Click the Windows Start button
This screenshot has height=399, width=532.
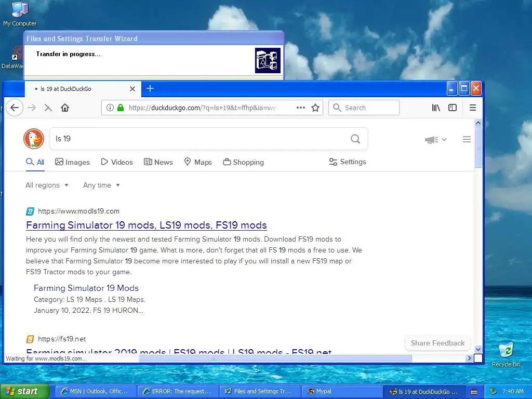(24, 392)
